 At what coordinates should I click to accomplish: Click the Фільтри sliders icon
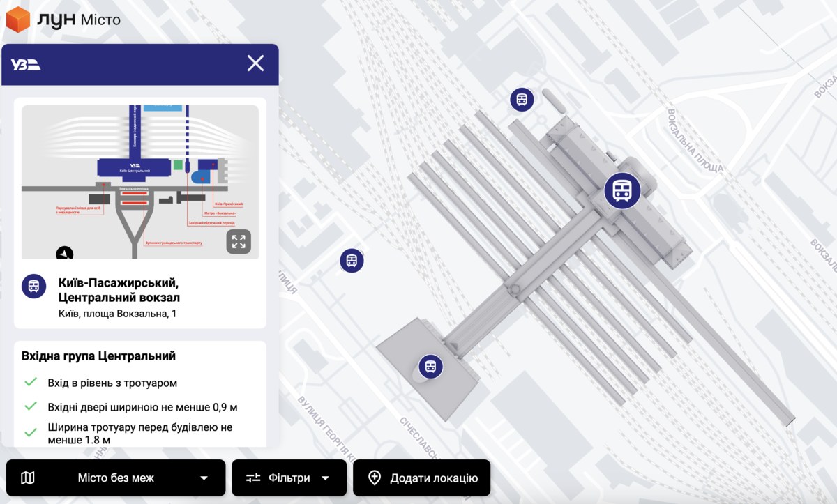pyautogui.click(x=253, y=478)
